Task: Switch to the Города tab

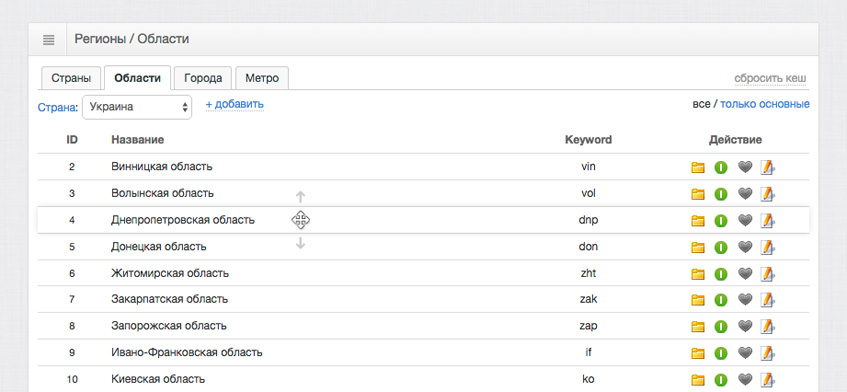Action: coord(203,78)
